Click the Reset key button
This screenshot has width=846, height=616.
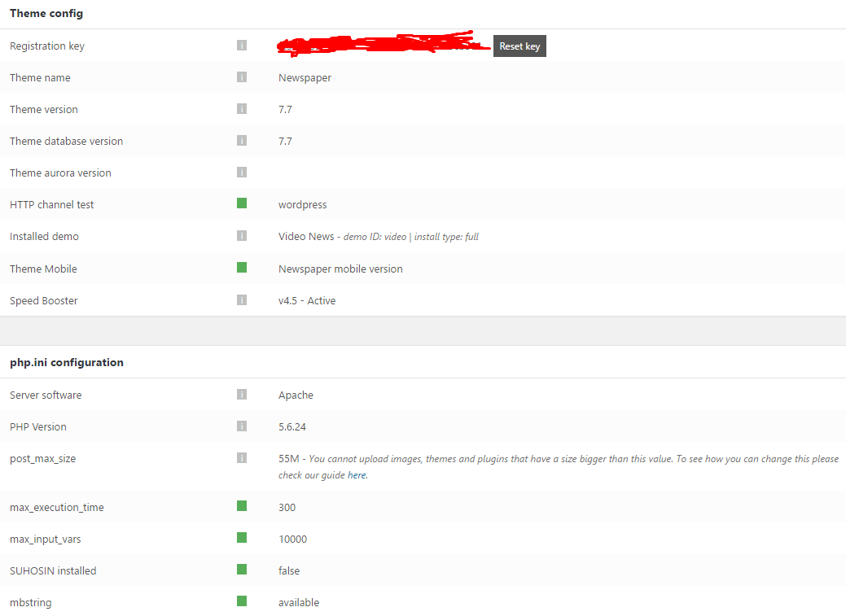point(519,46)
